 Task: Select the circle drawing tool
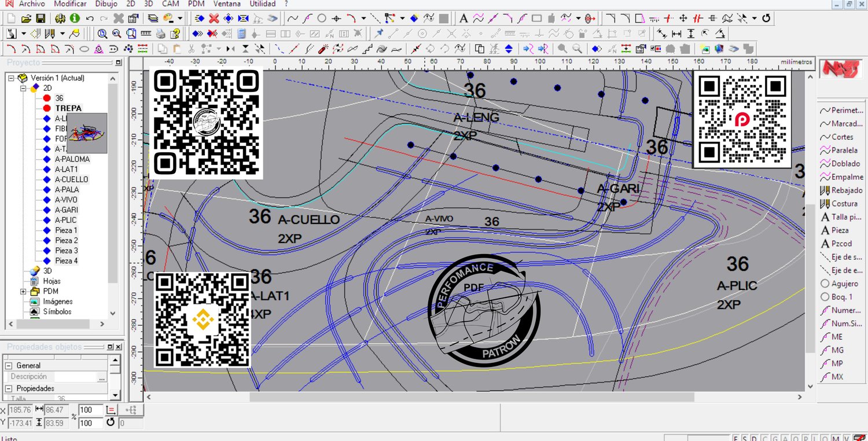322,19
